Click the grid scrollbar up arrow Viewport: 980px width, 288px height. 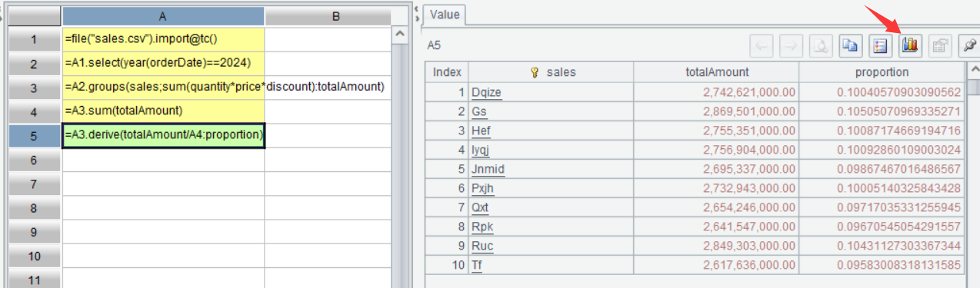coord(399,35)
